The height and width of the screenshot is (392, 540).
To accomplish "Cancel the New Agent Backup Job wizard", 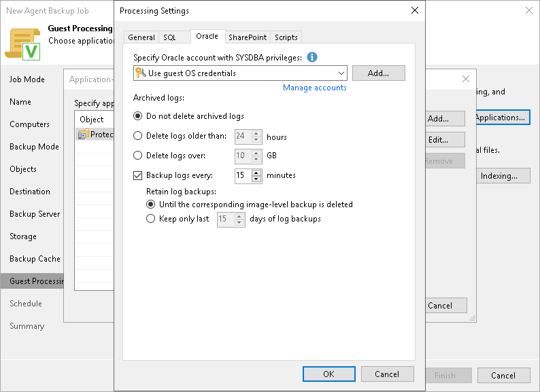I will coord(503,376).
